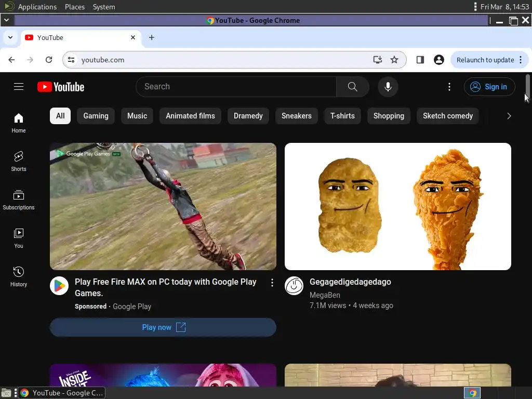This screenshot has width=532, height=399.
Task: Click Chrome workspace switcher icon in panel
Action: point(472,393)
